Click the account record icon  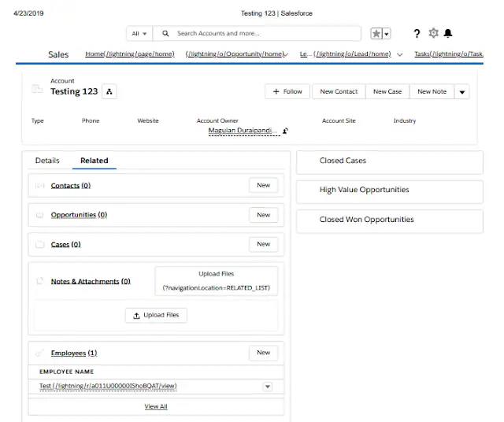click(x=37, y=88)
